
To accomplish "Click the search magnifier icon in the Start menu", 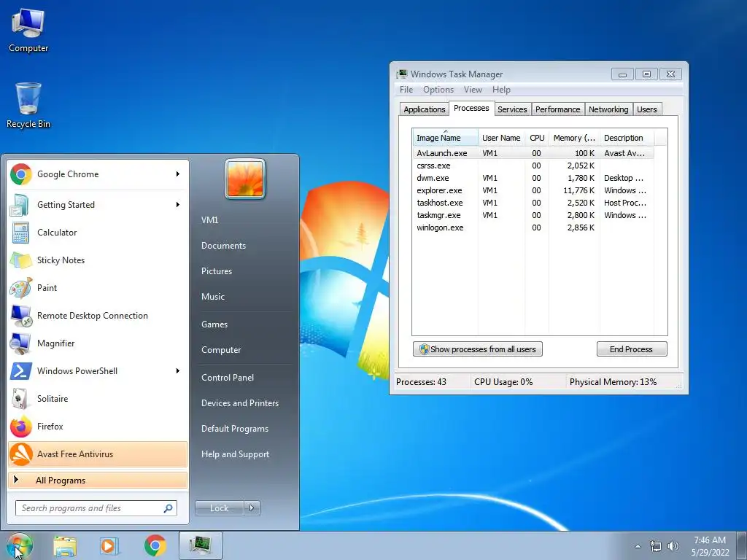I will pyautogui.click(x=169, y=508).
